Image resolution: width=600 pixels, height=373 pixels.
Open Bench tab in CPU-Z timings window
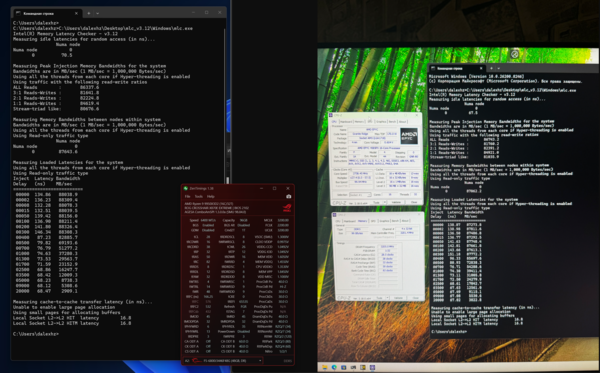pyautogui.click(x=396, y=221)
